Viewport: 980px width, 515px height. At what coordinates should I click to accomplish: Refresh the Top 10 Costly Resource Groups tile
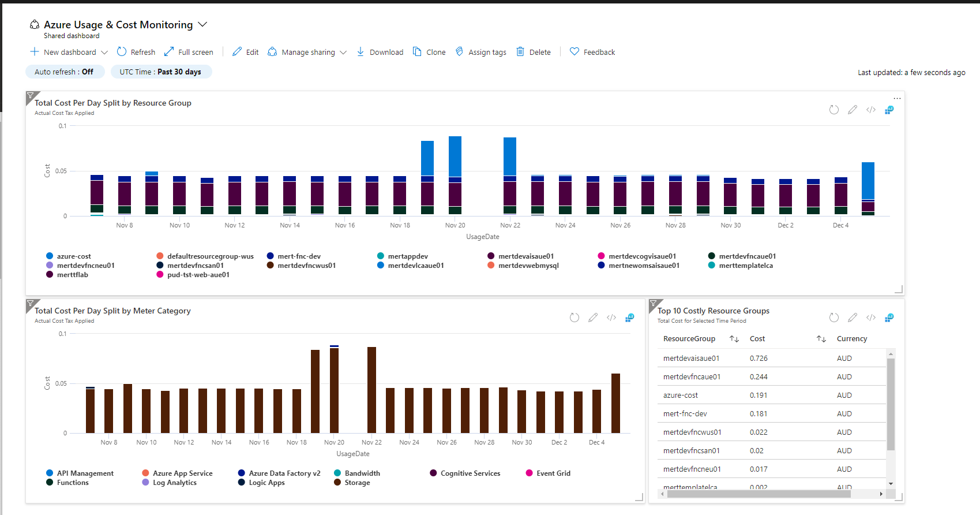coord(834,318)
